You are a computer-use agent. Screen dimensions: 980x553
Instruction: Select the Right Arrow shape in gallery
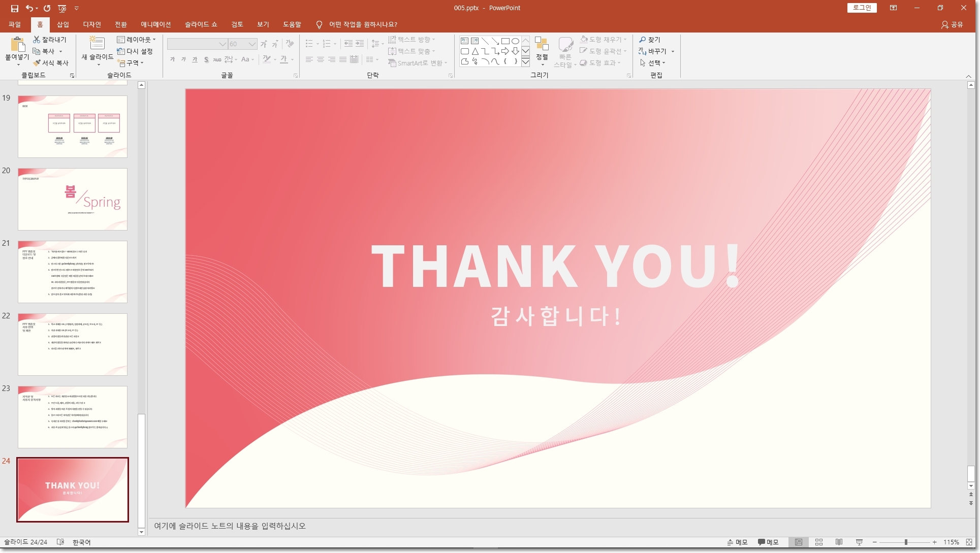[505, 51]
